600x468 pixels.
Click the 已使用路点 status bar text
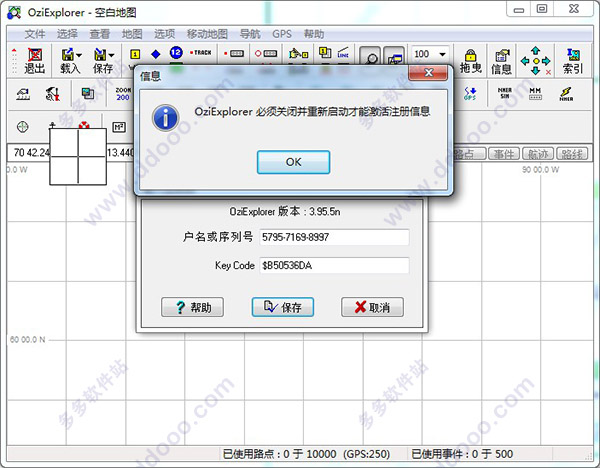[306, 454]
